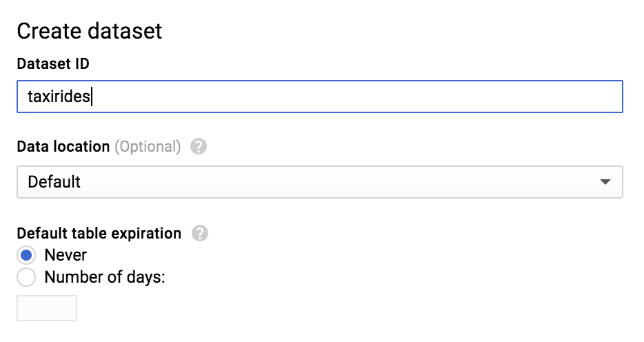Click the "(Optional)" hint text
The width and height of the screenshot is (644, 342).
click(x=148, y=147)
